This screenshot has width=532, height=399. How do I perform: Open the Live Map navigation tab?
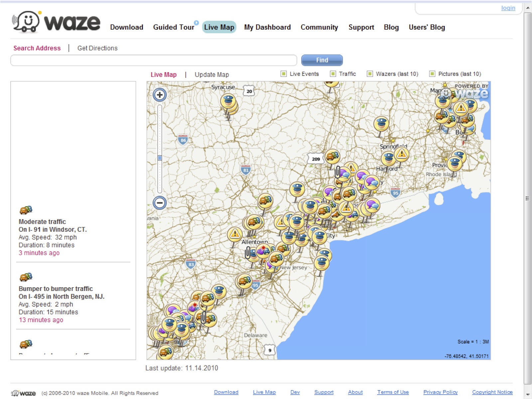pos(219,27)
